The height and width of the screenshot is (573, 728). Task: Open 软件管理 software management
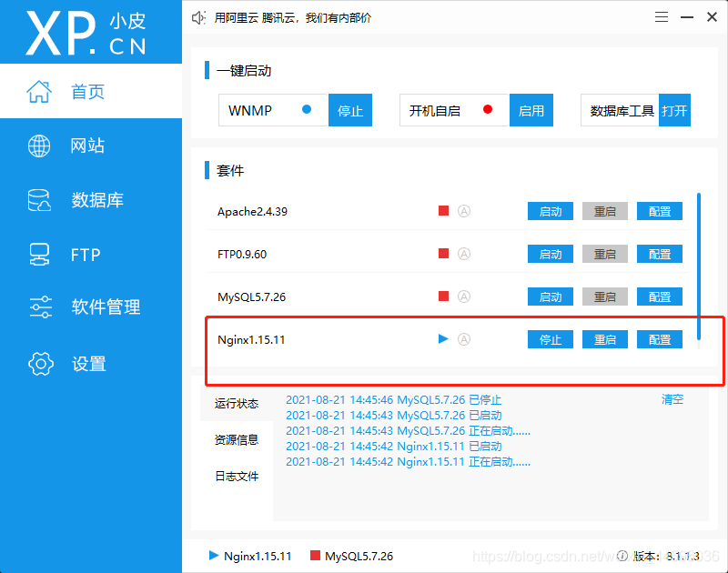coord(91,307)
